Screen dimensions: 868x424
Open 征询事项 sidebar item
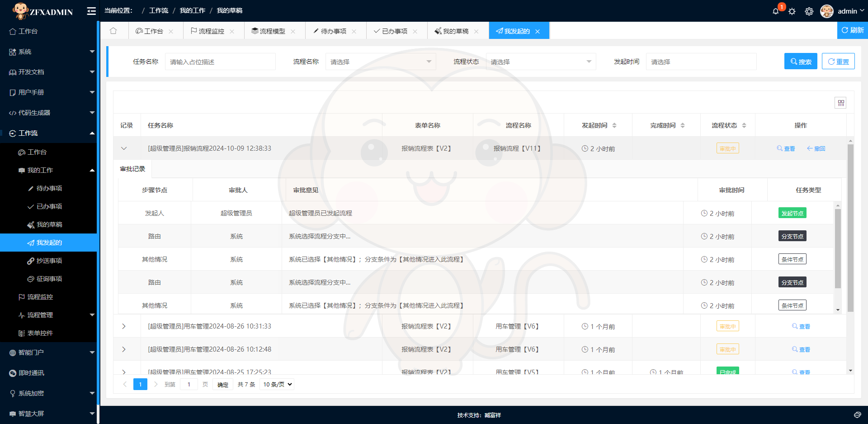(48, 279)
